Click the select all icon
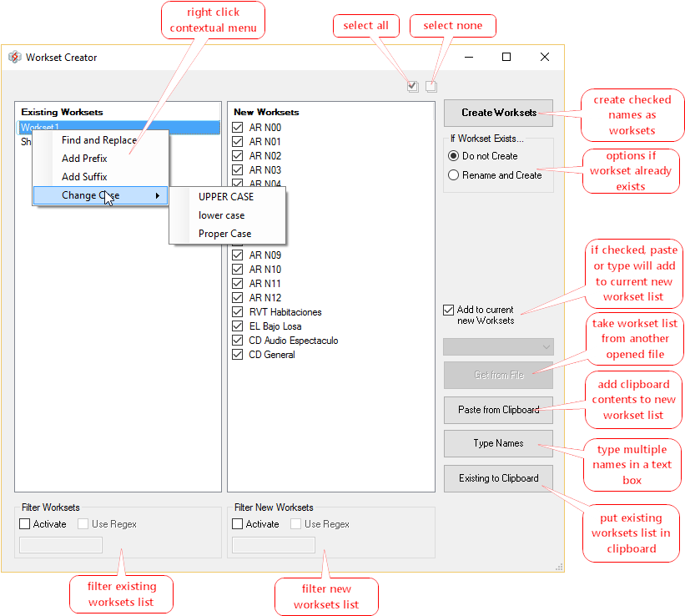 pos(412,85)
